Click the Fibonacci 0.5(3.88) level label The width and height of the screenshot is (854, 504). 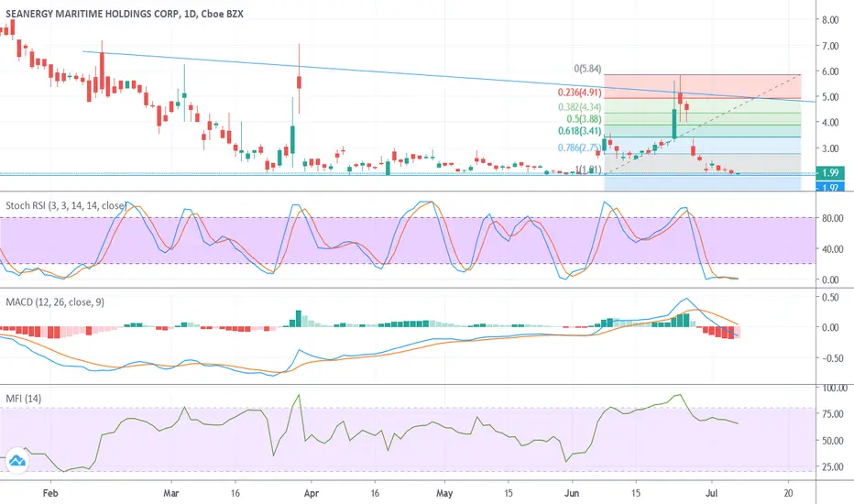tap(584, 119)
